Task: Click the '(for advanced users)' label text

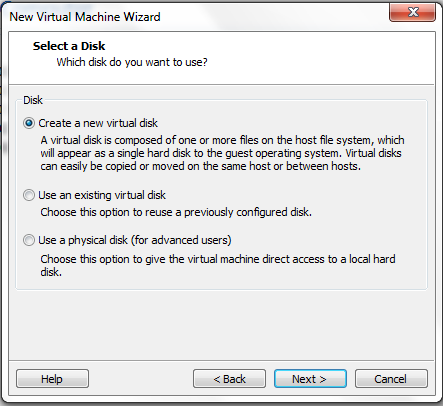Action: pyautogui.click(x=181, y=240)
